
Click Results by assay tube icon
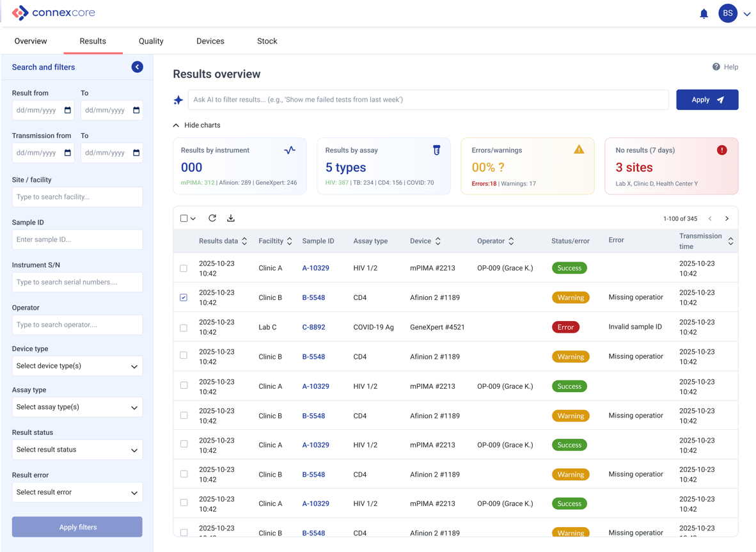[436, 150]
